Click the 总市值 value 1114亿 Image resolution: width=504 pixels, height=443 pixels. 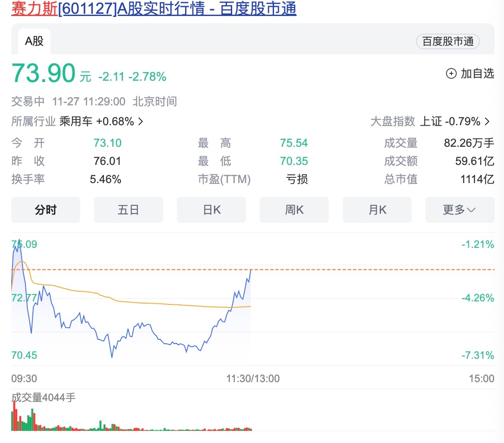click(477, 179)
